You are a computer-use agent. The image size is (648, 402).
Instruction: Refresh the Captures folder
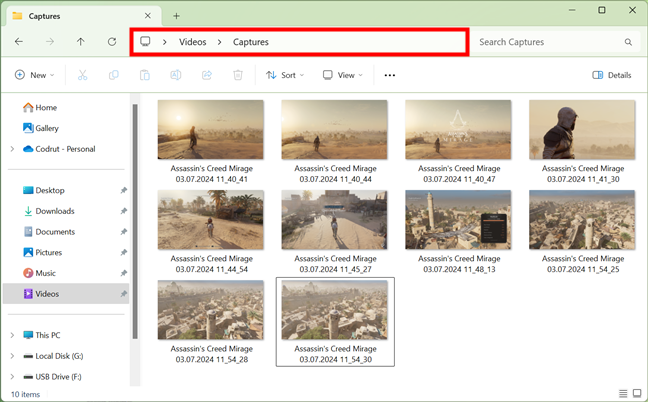pos(112,42)
